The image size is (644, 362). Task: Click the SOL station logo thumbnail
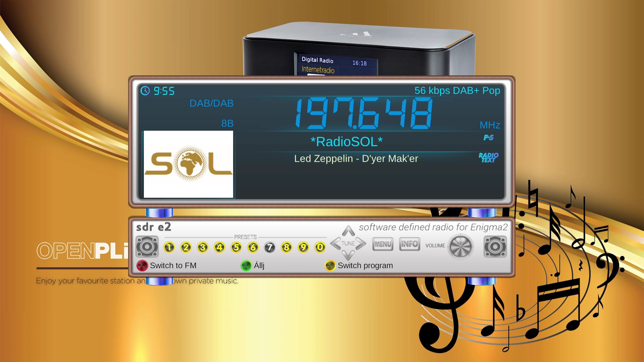189,164
